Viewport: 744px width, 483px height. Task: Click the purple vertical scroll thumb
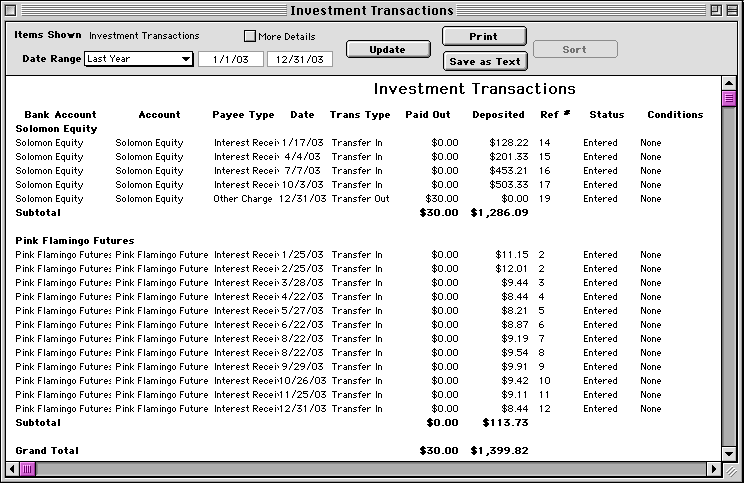(x=729, y=98)
